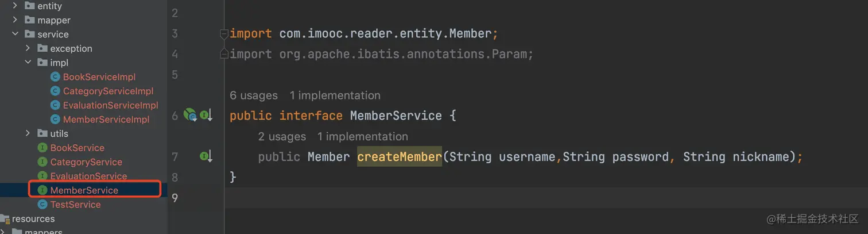Screen dimensions: 868x234
Task: Click the EvaluationServiceImpl class icon
Action: [55, 105]
